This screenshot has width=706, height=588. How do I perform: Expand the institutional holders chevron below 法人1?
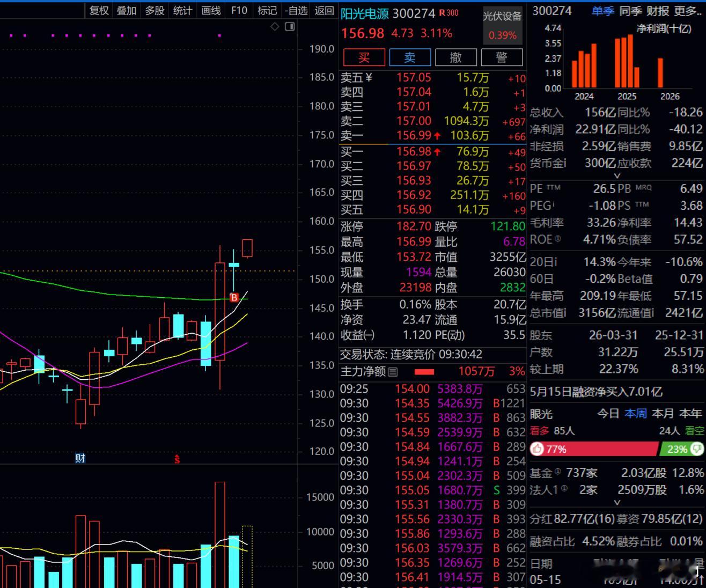(617, 503)
